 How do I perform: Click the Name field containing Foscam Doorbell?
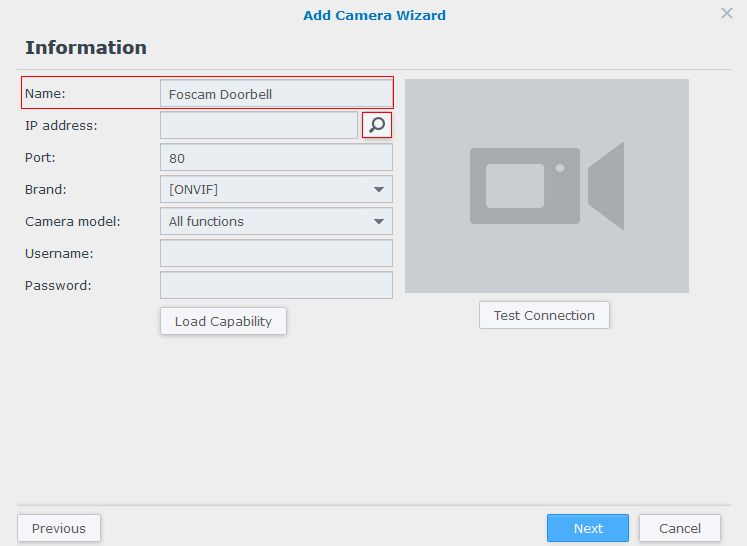[276, 94]
